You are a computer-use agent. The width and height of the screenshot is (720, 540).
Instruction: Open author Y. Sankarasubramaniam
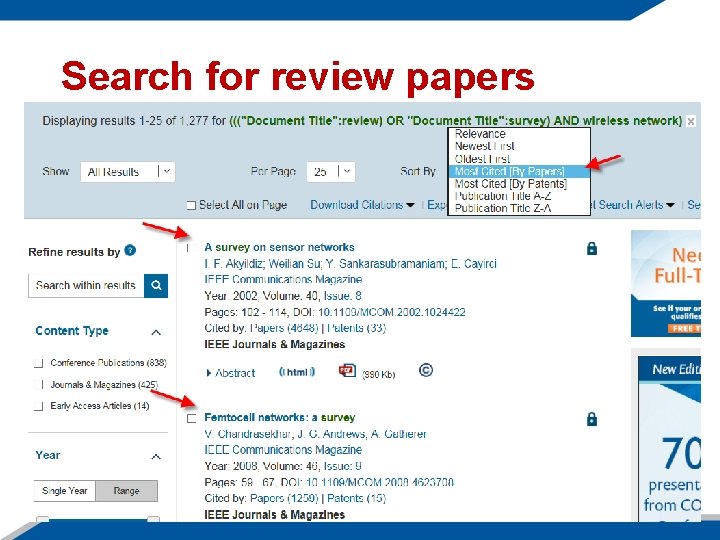click(x=385, y=264)
